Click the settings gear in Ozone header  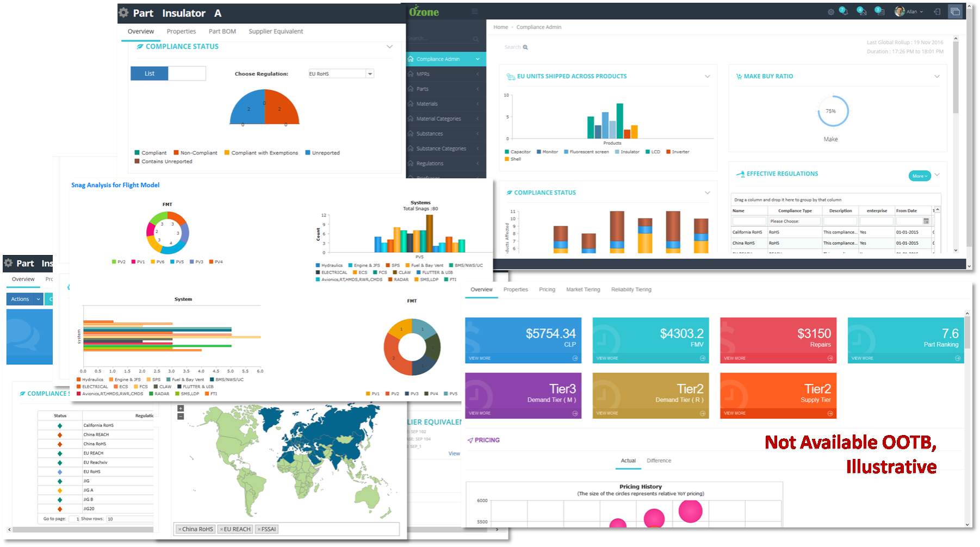830,12
